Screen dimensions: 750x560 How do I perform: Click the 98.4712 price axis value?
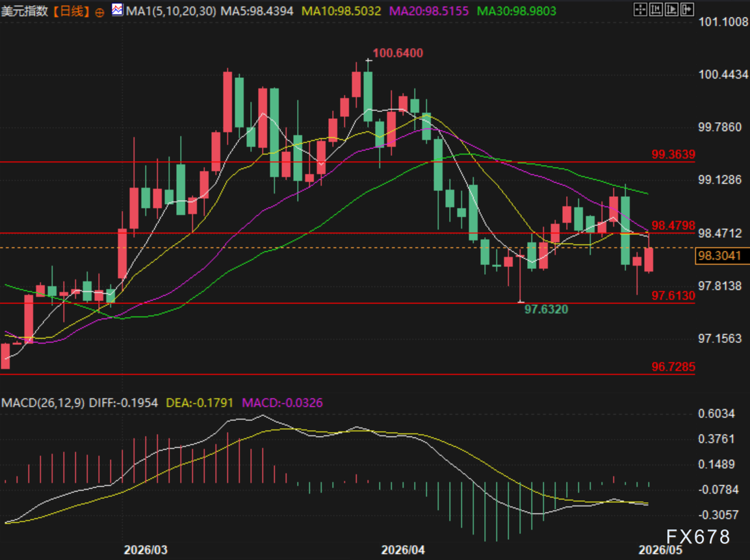(x=720, y=233)
